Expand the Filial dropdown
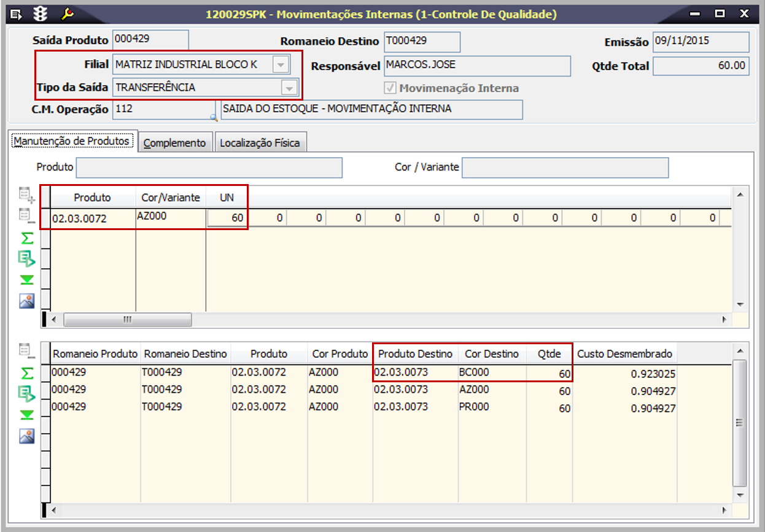The width and height of the screenshot is (765, 532). [280, 64]
